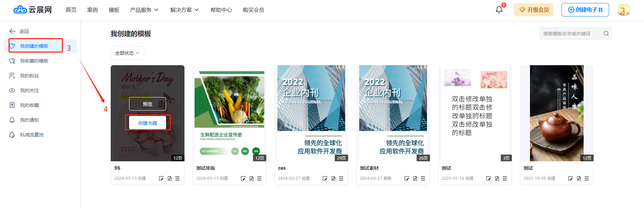Click the search magnifier icon
Viewport: 644px width, 208px height.
[606, 34]
